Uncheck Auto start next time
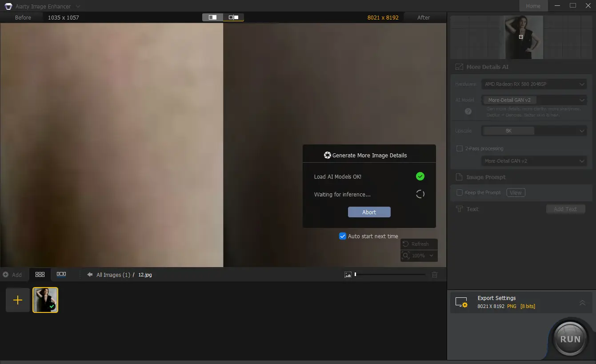Image resolution: width=596 pixels, height=364 pixels. coord(342,236)
